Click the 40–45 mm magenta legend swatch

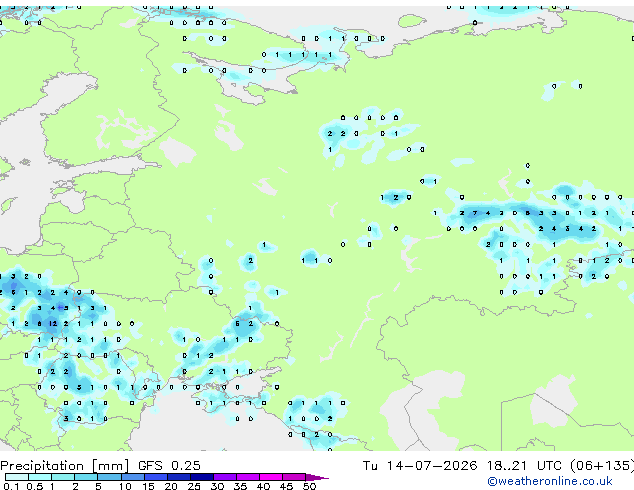click(x=271, y=477)
